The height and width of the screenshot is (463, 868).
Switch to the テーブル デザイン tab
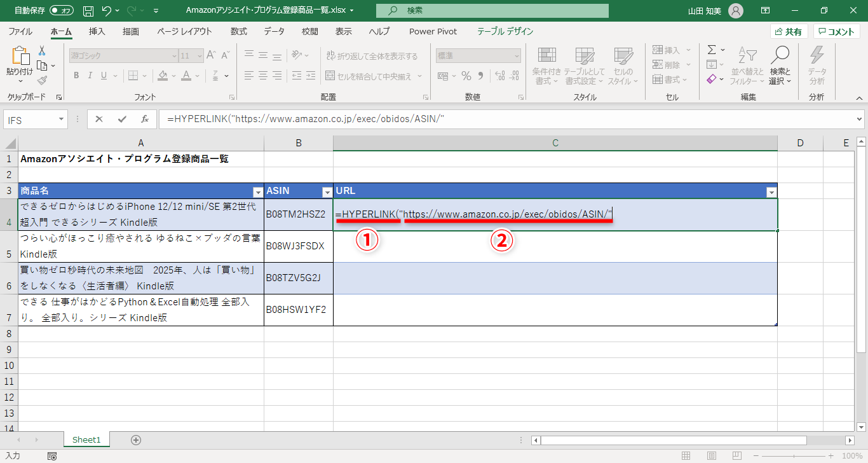click(x=505, y=31)
